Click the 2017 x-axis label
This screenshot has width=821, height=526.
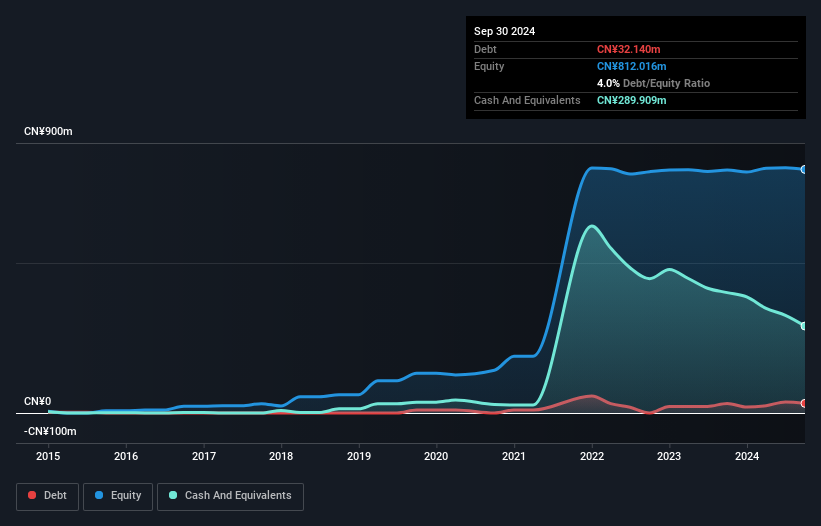[204, 456]
